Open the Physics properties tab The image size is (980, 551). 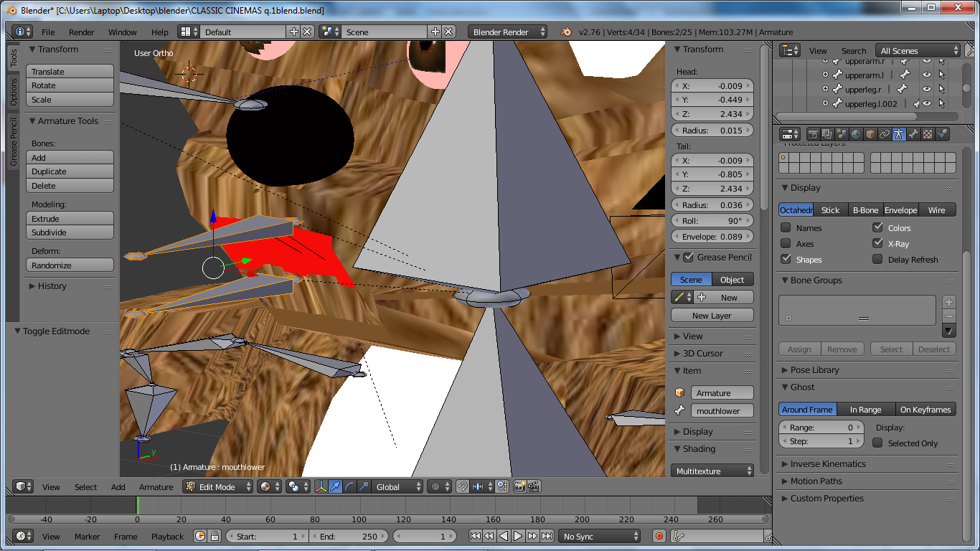click(x=942, y=134)
